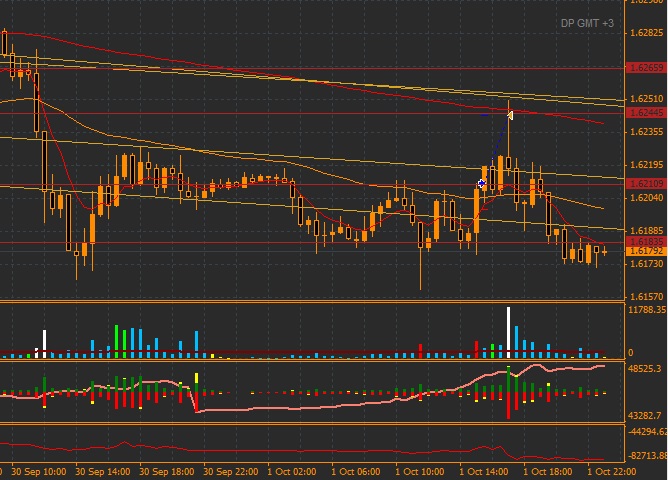
Task: Click the 1.61570 price axis label
Action: pos(646,296)
